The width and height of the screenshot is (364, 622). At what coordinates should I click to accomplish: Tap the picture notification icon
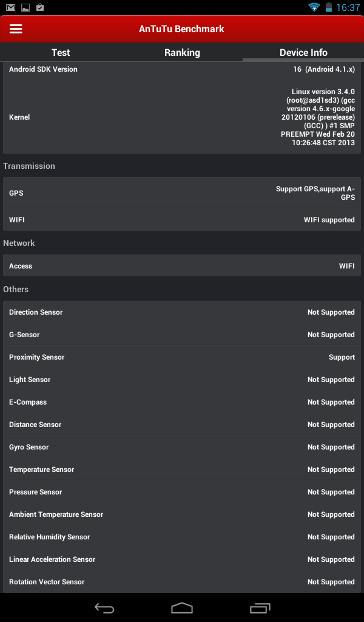click(25, 8)
